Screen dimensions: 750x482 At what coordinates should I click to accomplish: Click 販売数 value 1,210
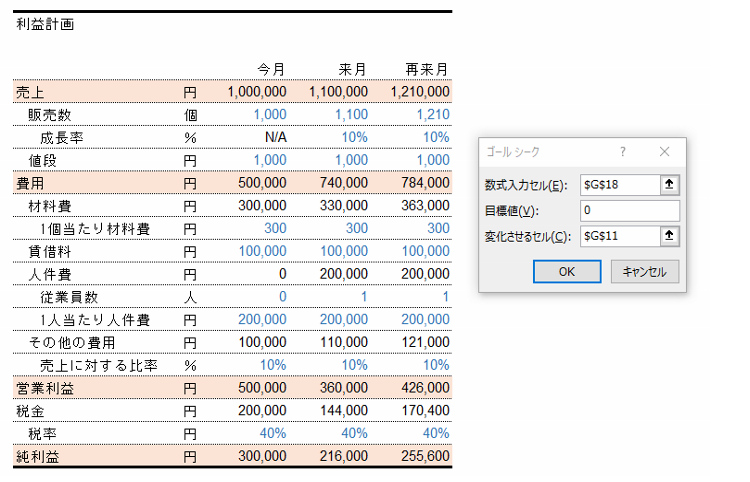coord(433,115)
